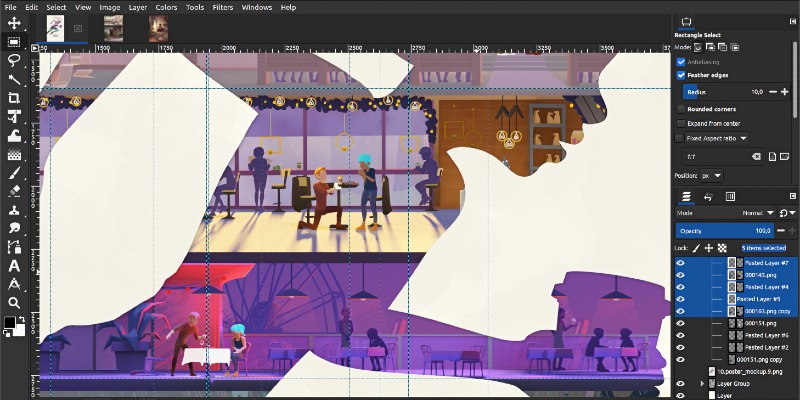Select the Move tool

pos(14,23)
